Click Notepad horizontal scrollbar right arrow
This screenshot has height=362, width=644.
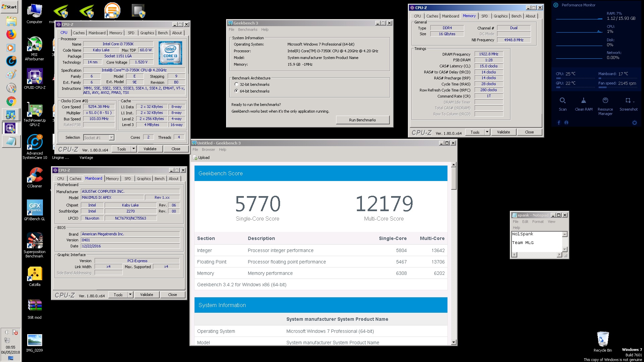click(559, 255)
